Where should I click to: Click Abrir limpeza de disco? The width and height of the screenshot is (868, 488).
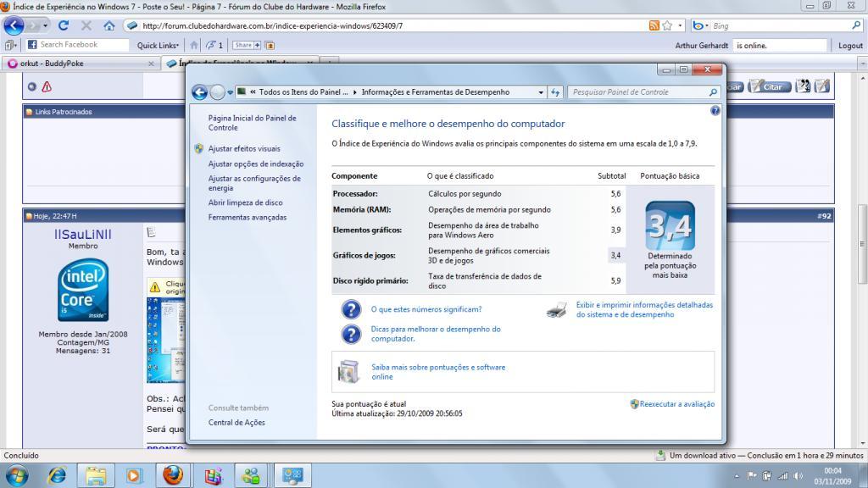tap(245, 202)
